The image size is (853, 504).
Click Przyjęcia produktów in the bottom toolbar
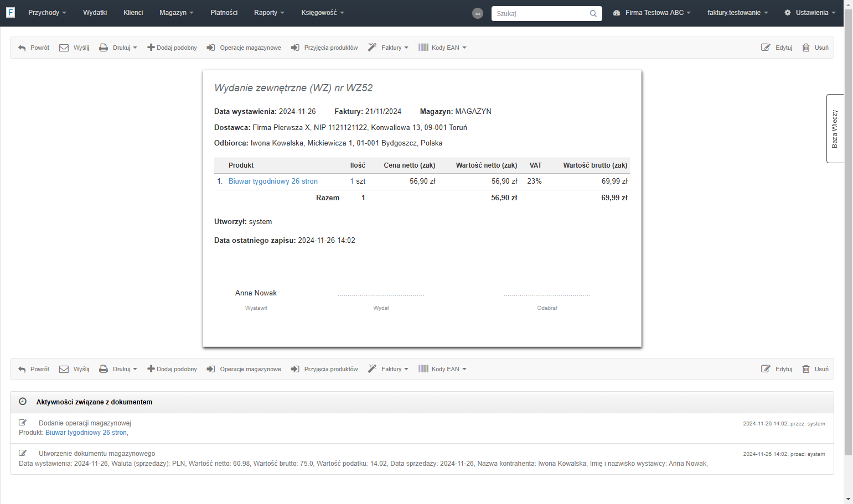tap(324, 369)
